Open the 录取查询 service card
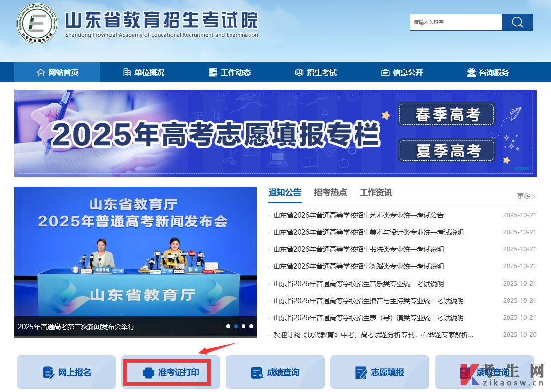 (x=484, y=372)
